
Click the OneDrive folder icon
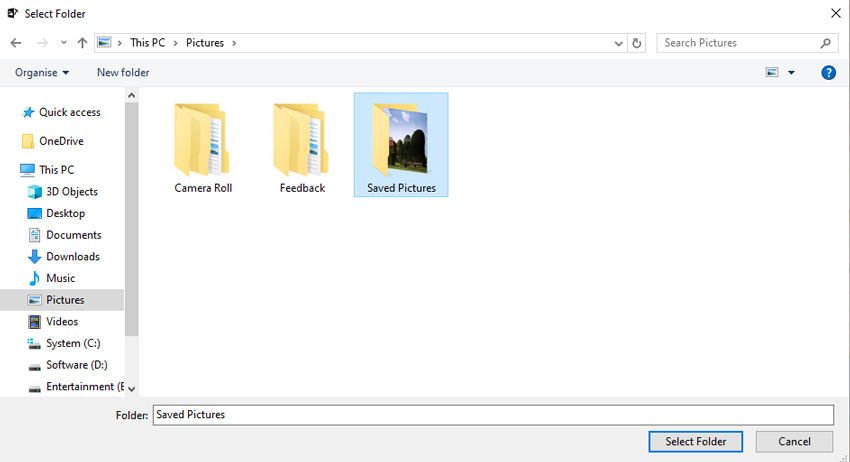(x=28, y=141)
